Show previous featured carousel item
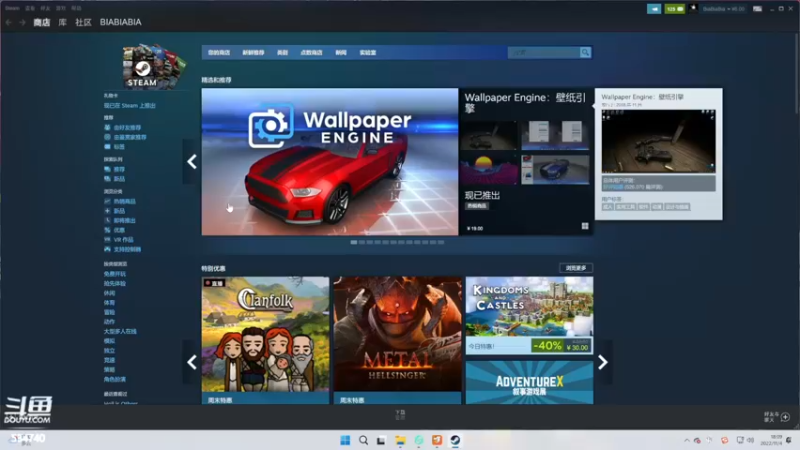Screen dimensions: 800x450 point(192,162)
